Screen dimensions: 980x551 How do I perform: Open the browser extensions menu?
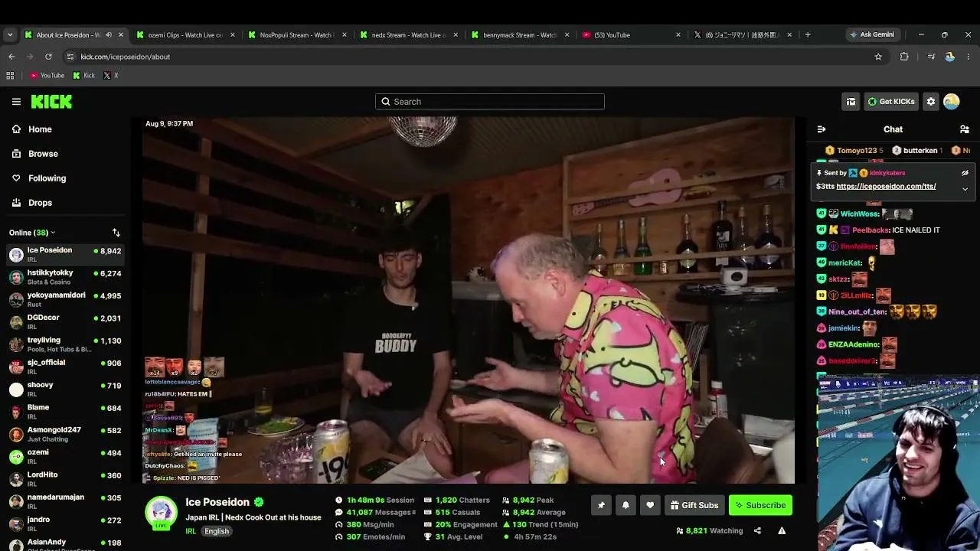click(x=904, y=57)
